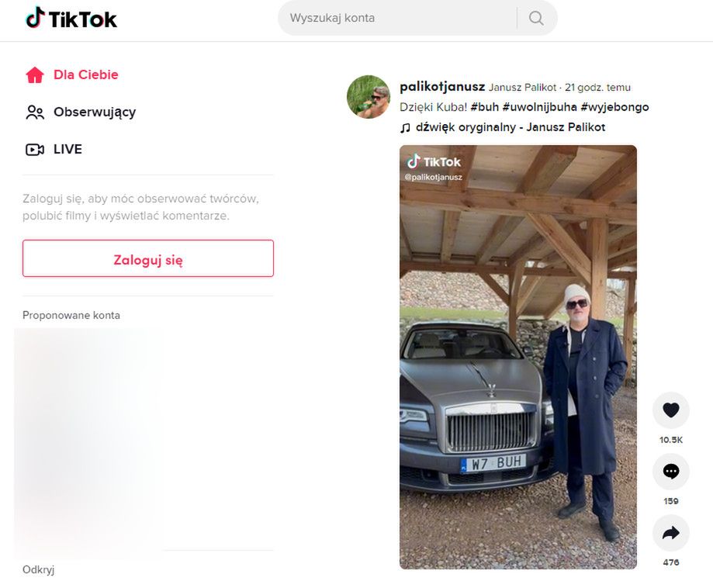This screenshot has height=588, width=713.
Task: Open the palikotjanusz username link
Action: pyautogui.click(x=441, y=87)
